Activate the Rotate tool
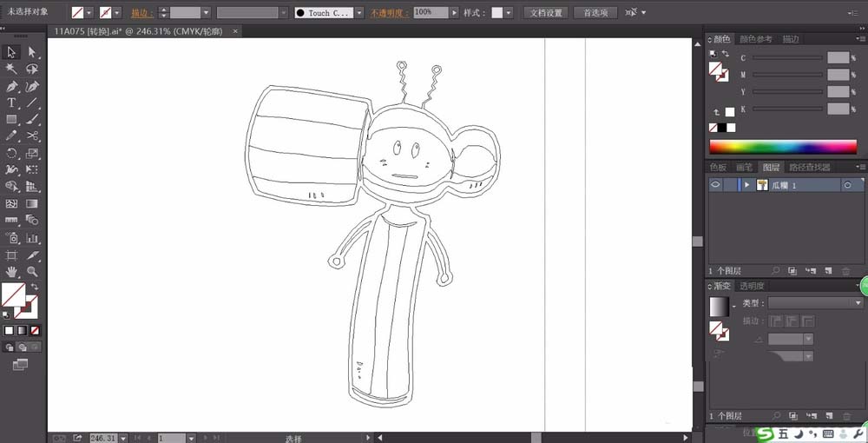This screenshot has height=443, width=868. [11, 153]
